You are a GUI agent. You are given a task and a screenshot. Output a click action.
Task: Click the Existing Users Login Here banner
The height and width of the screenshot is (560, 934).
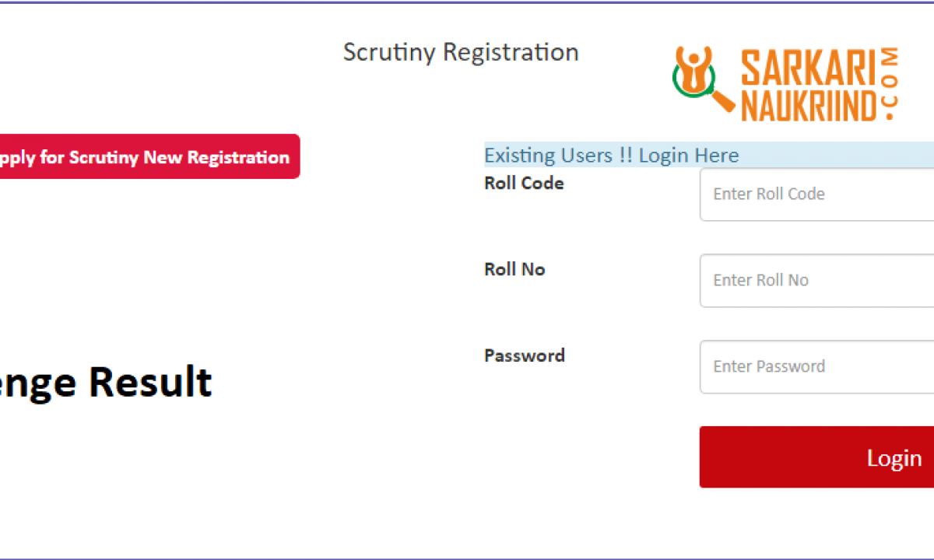pyautogui.click(x=708, y=155)
